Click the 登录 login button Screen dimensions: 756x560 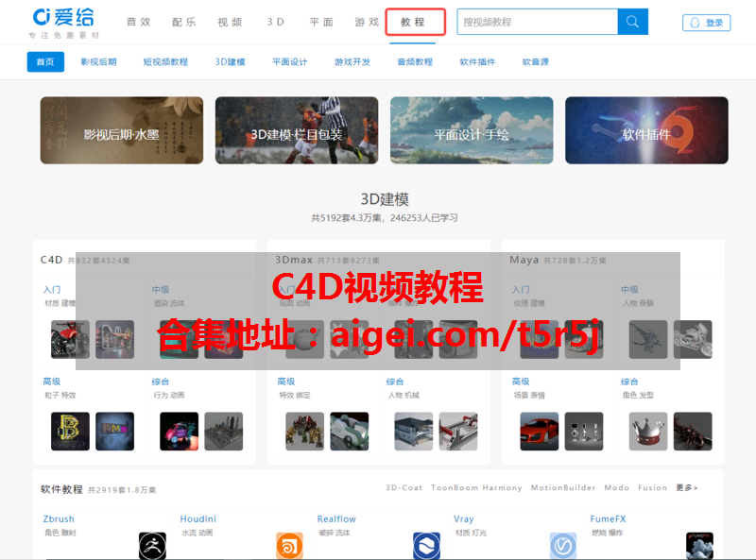706,23
